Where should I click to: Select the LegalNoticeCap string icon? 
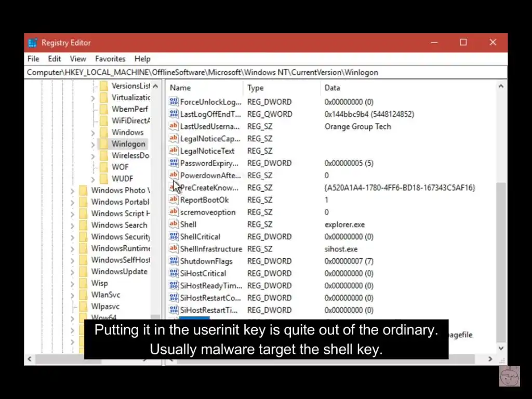[174, 138]
